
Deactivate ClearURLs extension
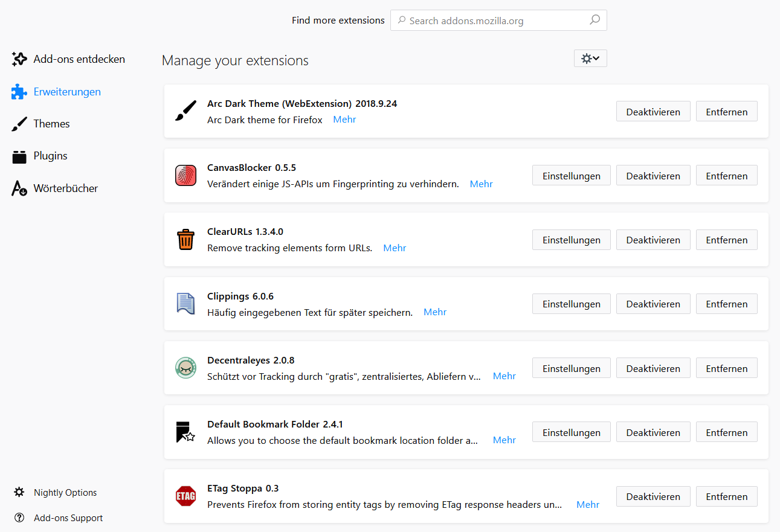[653, 240]
